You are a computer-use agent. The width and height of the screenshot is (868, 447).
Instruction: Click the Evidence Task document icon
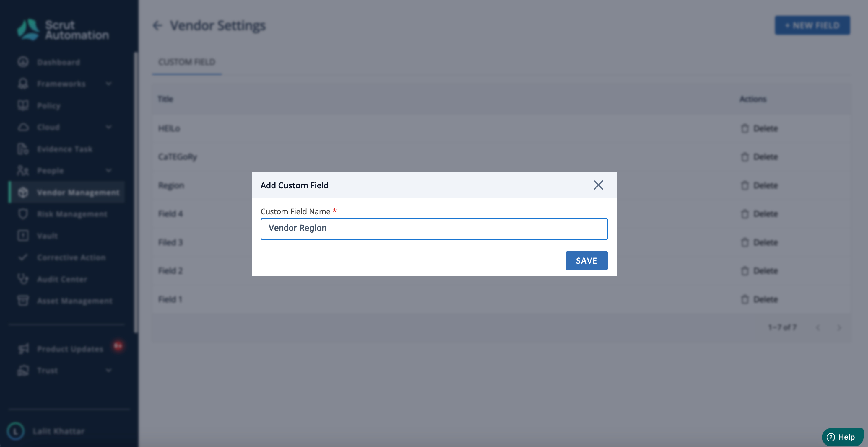pos(23,149)
